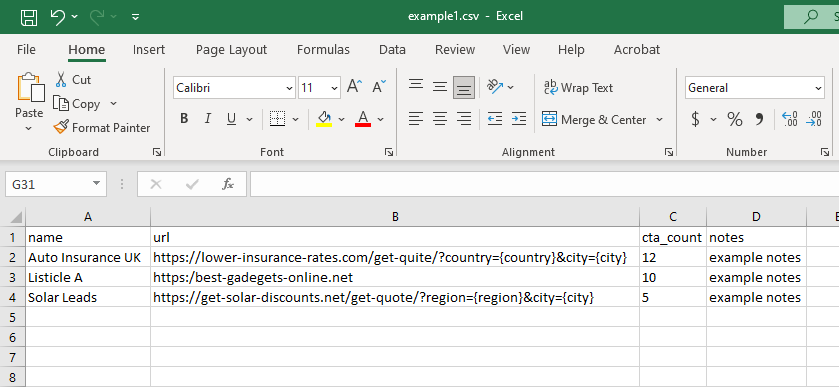The height and width of the screenshot is (387, 839).
Task: Apply yellow Fill Color
Action: [324, 119]
